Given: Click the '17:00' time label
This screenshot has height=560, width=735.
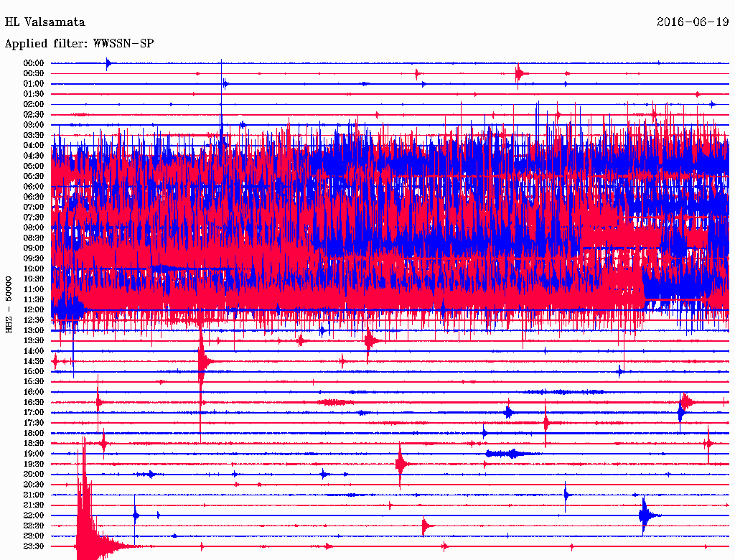Looking at the screenshot, I should (34, 413).
